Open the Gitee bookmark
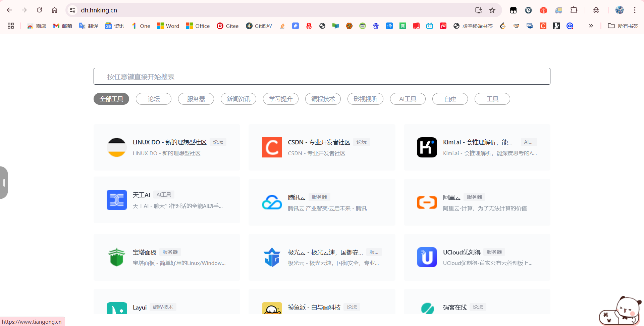The width and height of the screenshot is (644, 326). click(x=228, y=26)
